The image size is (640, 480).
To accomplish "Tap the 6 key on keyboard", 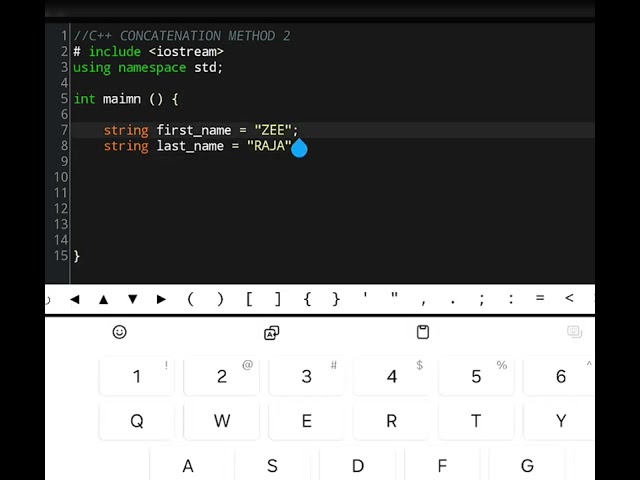I will click(x=559, y=376).
